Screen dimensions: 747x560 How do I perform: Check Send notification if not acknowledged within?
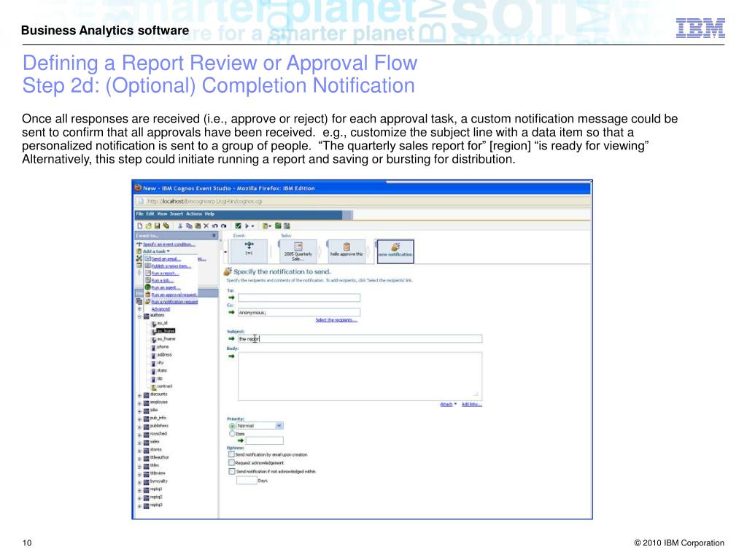[x=231, y=471]
